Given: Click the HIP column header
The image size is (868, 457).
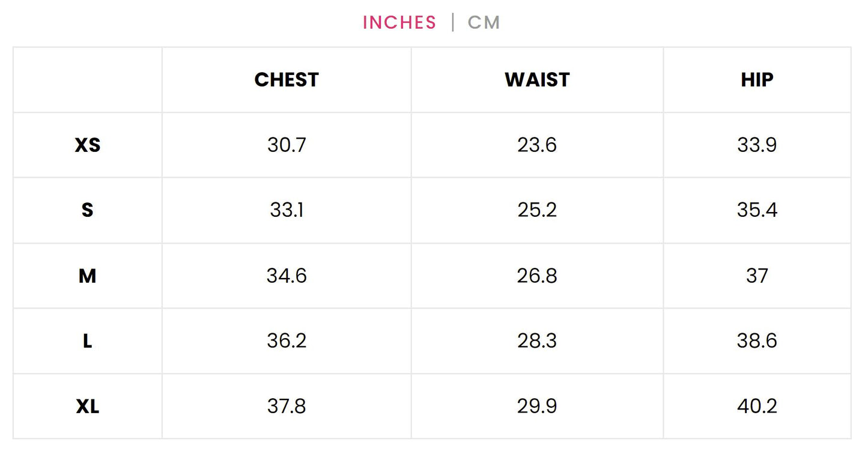Looking at the screenshot, I should click(757, 80).
